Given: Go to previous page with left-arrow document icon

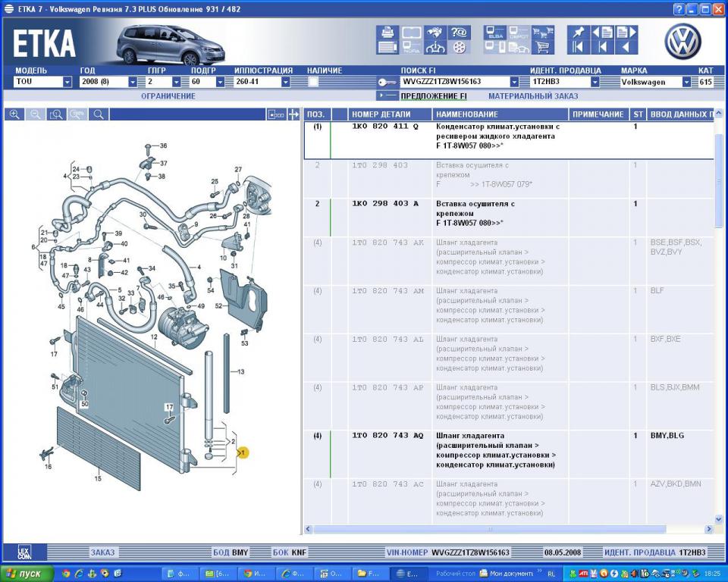Looking at the screenshot, I should click(x=603, y=32).
